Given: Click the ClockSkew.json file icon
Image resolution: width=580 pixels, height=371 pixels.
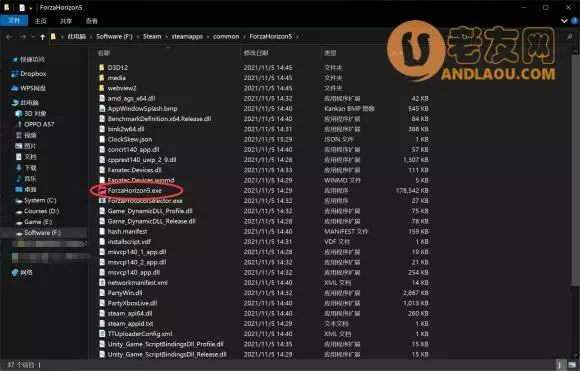Looking at the screenshot, I should [x=102, y=139].
